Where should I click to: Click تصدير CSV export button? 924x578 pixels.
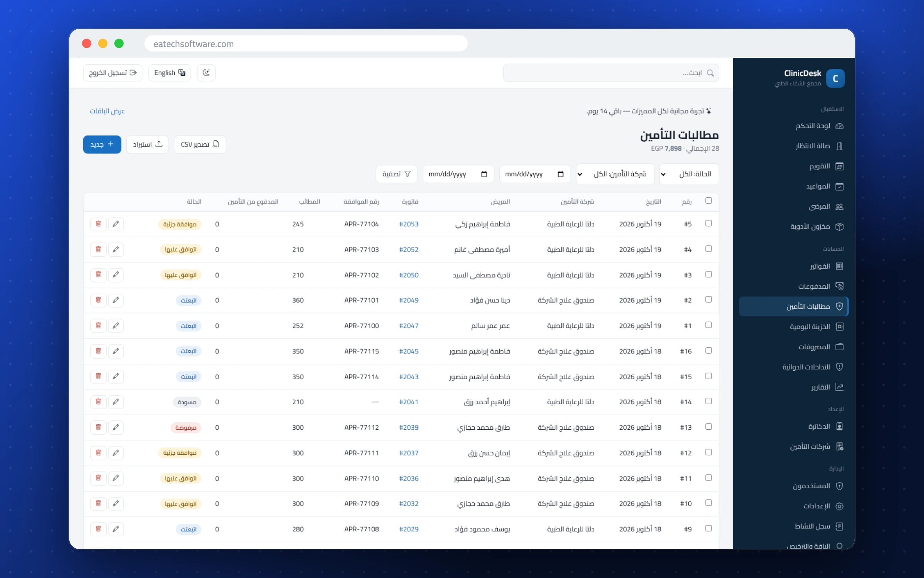pos(200,144)
